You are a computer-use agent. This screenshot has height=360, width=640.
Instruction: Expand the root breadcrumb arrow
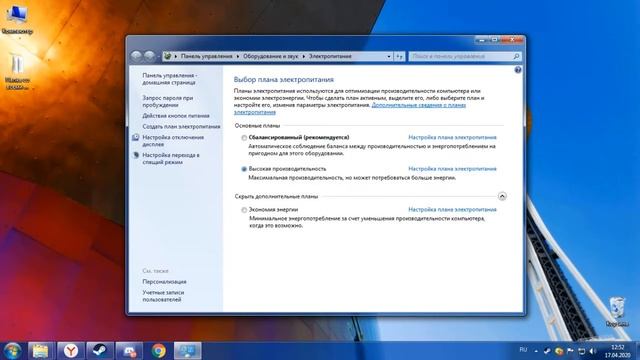[176, 56]
